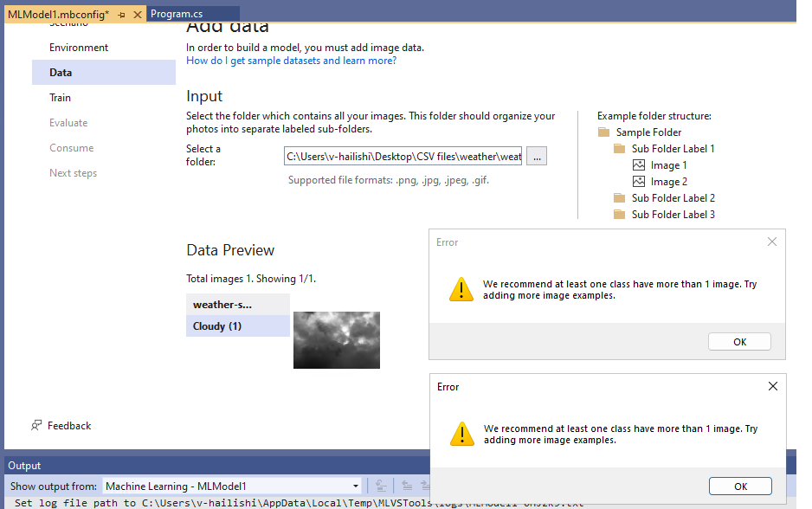Viewport: 812px width, 509px height.
Task: Click the Select a folder path field
Action: coord(403,155)
